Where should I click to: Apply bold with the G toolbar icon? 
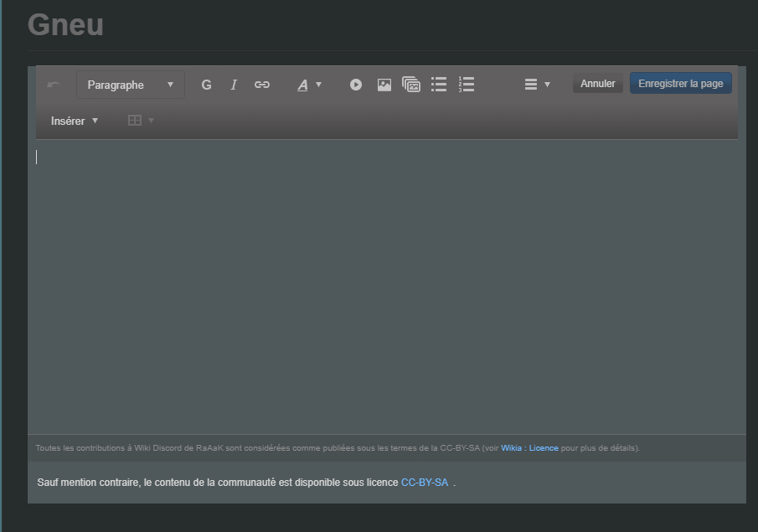[206, 84]
